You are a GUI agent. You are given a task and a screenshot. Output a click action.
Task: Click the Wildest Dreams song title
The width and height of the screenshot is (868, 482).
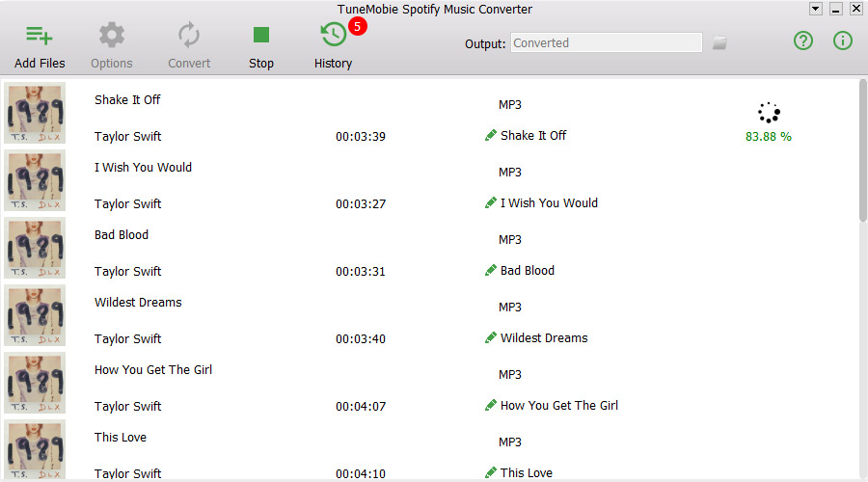click(138, 302)
